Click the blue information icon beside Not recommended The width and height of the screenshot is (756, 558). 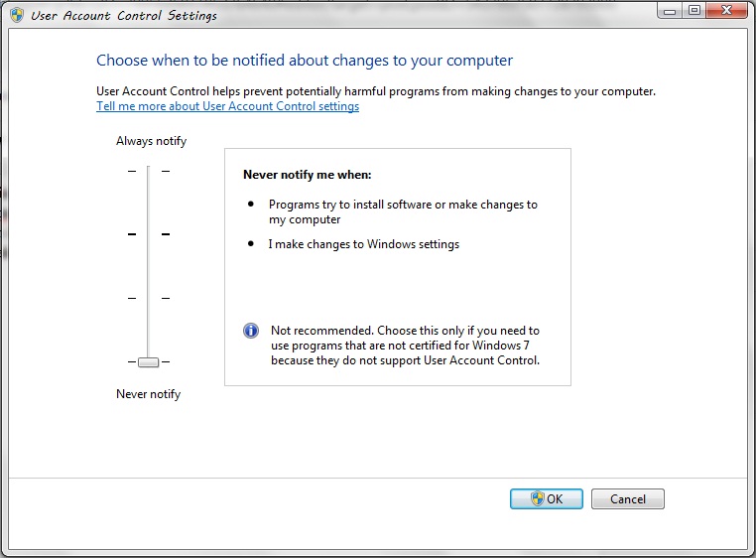point(251,331)
